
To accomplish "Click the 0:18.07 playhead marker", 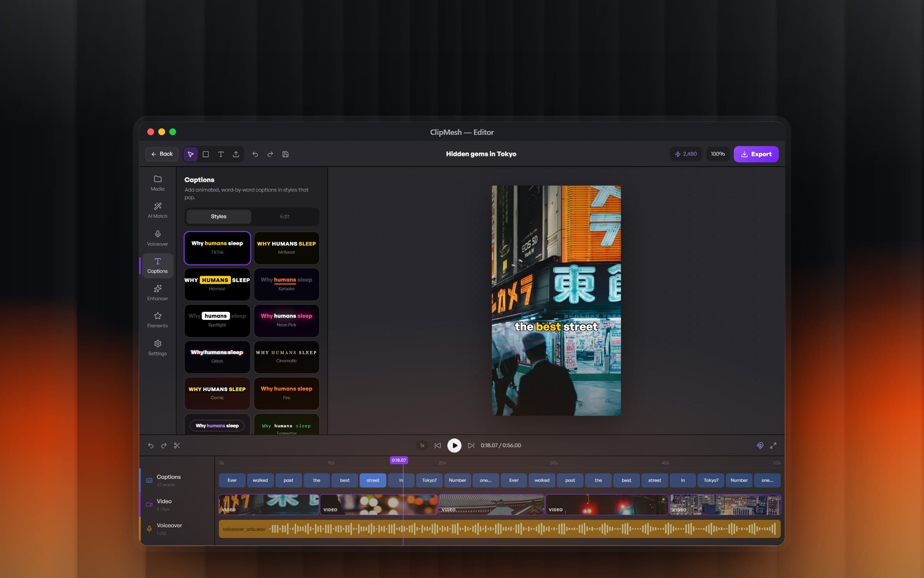I will click(x=398, y=460).
